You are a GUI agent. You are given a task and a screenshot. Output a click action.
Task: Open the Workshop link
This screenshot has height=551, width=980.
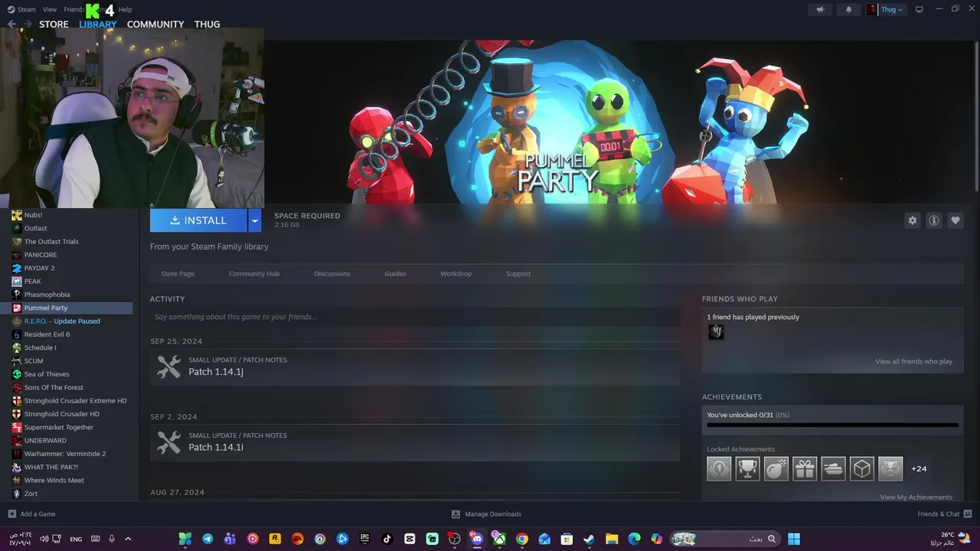pos(456,273)
